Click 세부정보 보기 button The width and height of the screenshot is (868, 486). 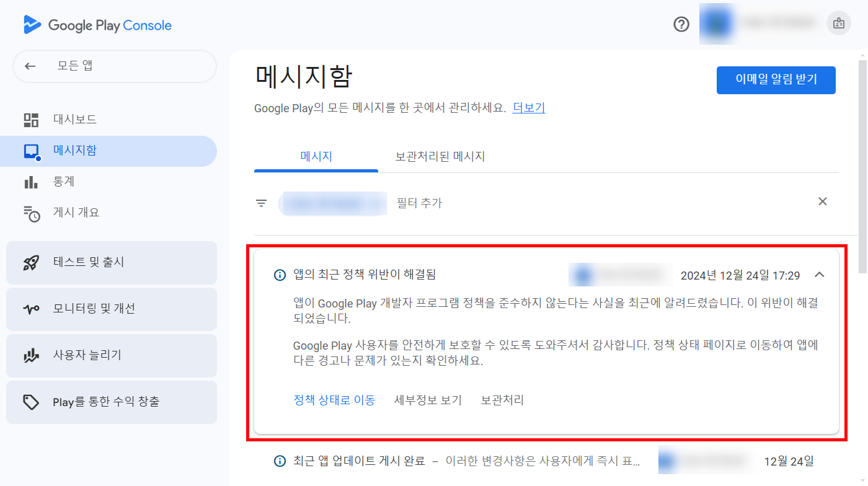click(x=428, y=400)
